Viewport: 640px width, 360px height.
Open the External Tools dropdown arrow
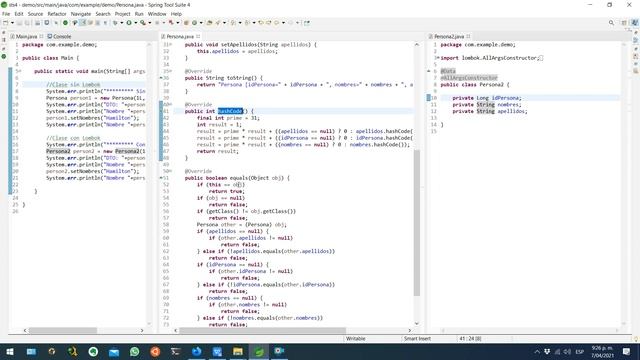coord(149,23)
